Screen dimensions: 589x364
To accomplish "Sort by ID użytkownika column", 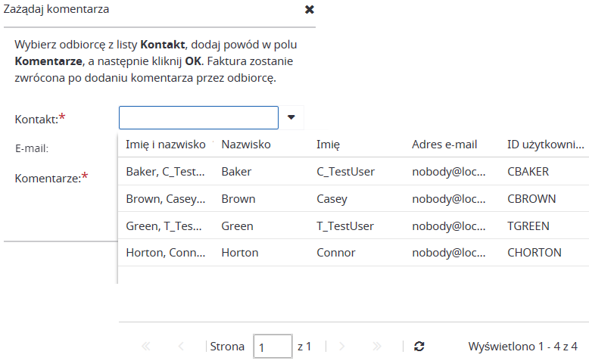I will [545, 144].
